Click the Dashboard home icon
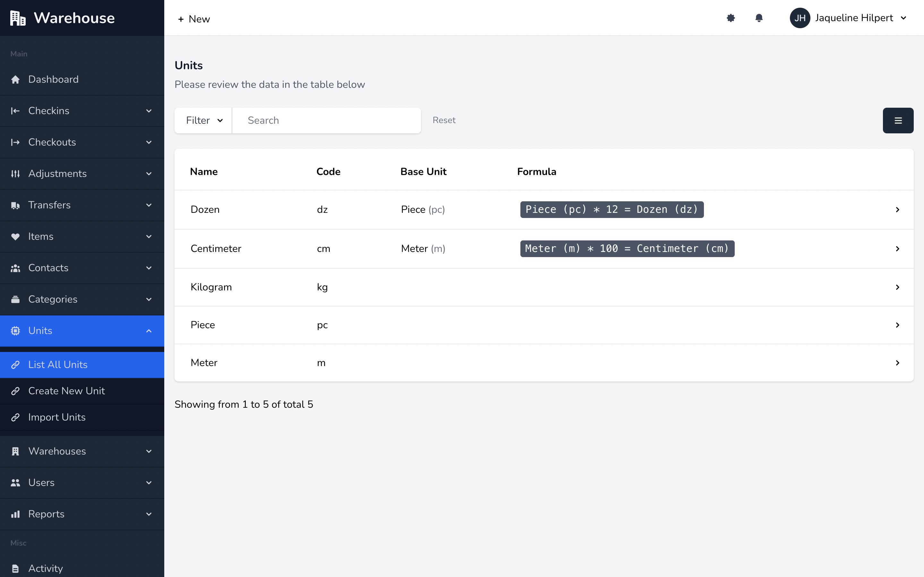The image size is (924, 577). point(15,79)
